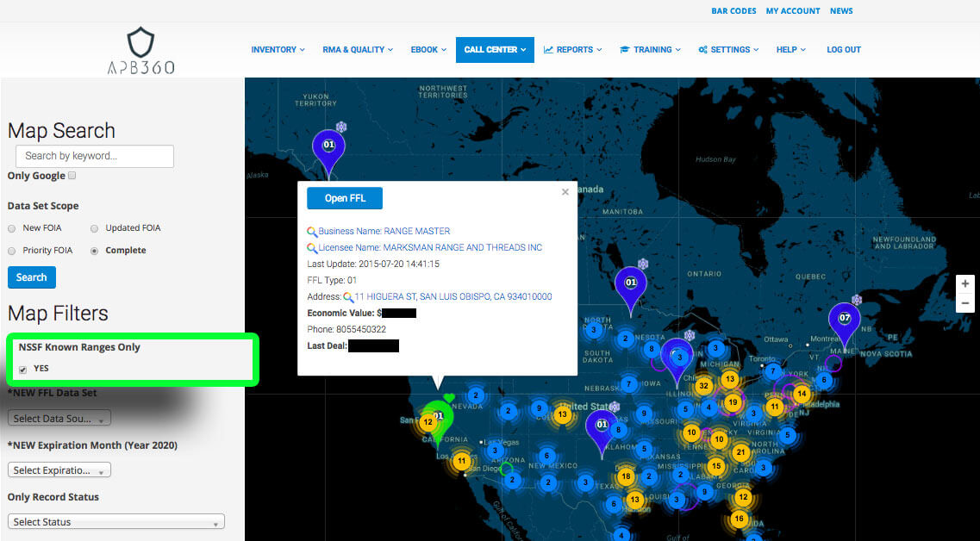Uncheck NSSF Known Ranges YES checkbox
Screen dimensions: 980x541
tap(22, 369)
